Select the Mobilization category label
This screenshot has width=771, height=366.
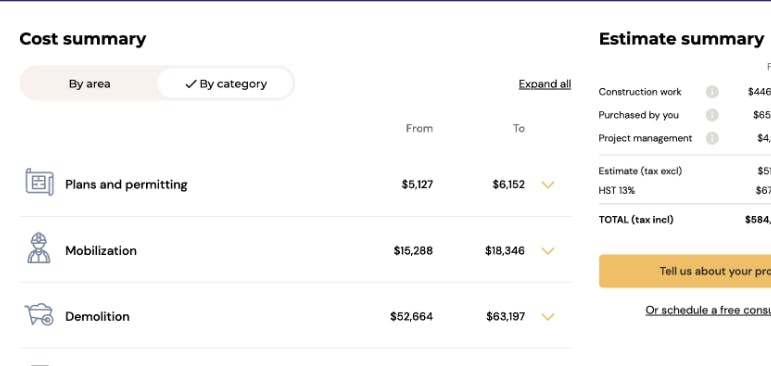tap(101, 251)
